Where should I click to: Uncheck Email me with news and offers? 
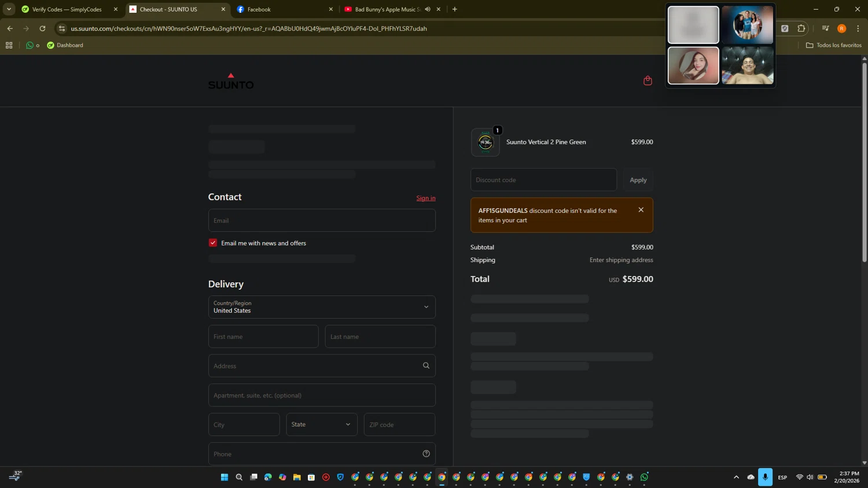point(213,243)
